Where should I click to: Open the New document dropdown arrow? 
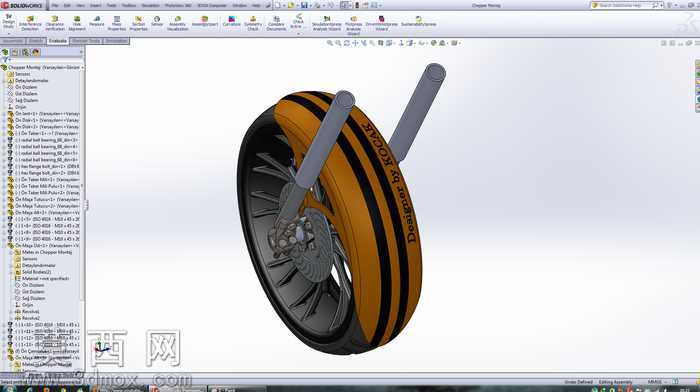pos(284,5)
